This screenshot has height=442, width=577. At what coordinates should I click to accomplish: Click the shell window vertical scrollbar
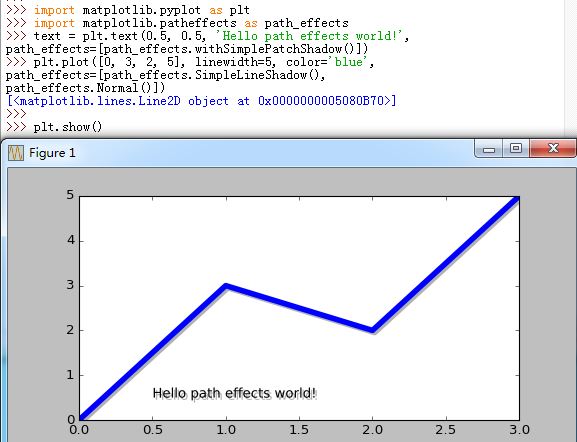coord(570,69)
